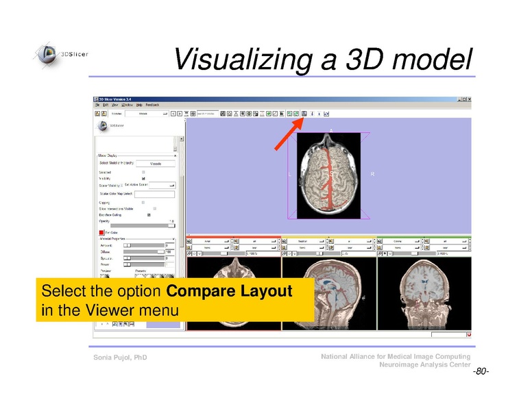Viewport: 532px width, 411px height.
Task: Click the mouse-mode place arrow icon
Action: click(319, 114)
